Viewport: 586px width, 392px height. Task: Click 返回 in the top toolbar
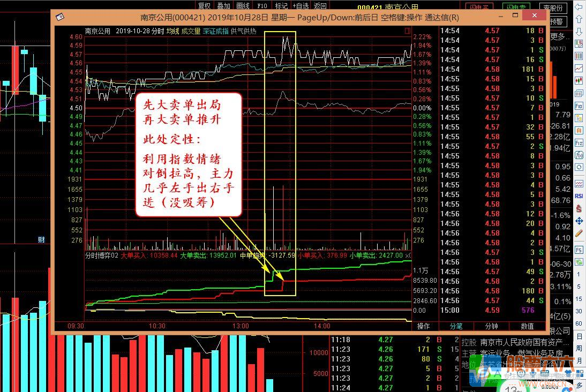pyautogui.click(x=320, y=5)
